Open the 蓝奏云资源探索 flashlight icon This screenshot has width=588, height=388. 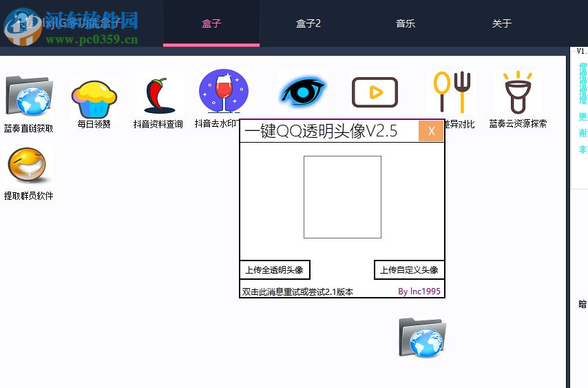[x=518, y=92]
